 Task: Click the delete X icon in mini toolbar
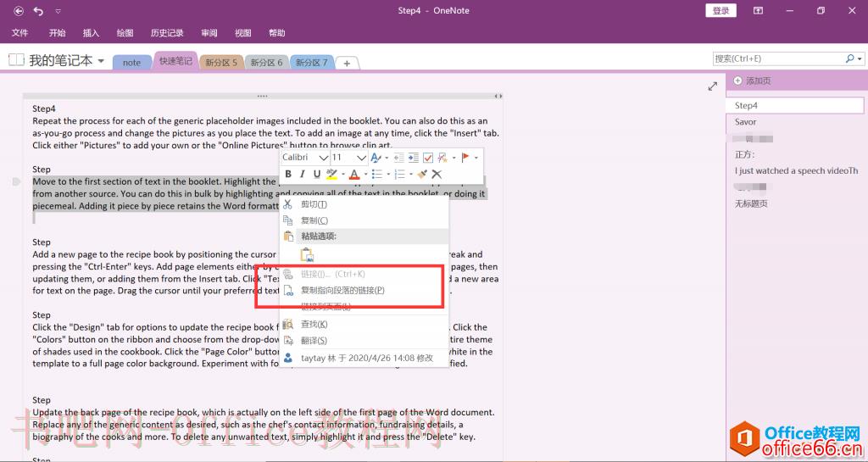(437, 175)
